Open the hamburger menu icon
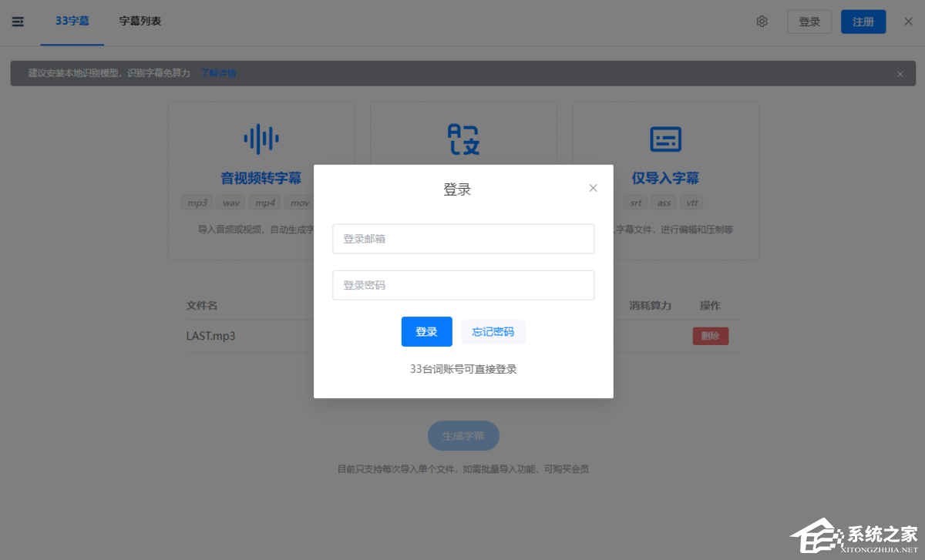The height and width of the screenshot is (560, 925). 18,22
